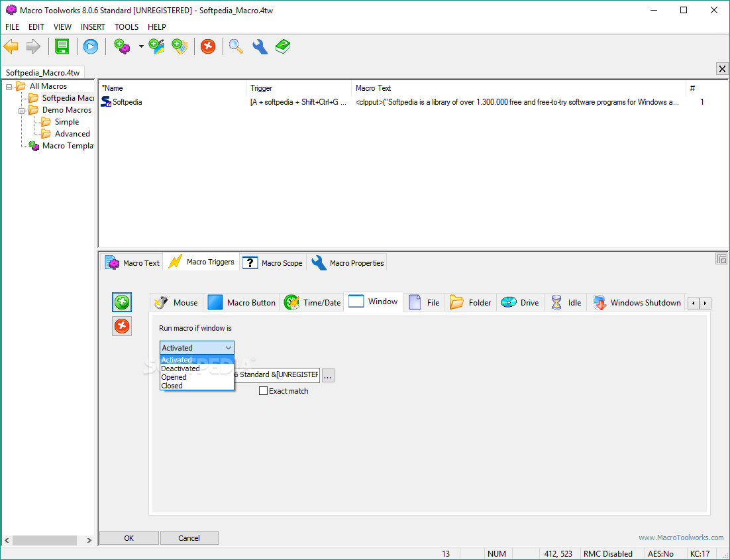Close the Softpedia_Macro.4tw file tab with X
The width and height of the screenshot is (730, 560).
pyautogui.click(x=721, y=69)
